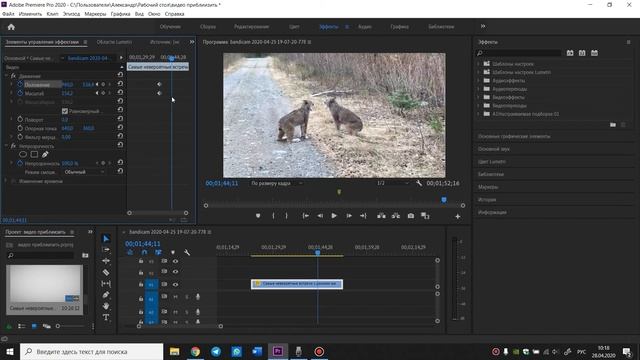Toggle Snap magnet in timeline
Image resolution: width=640 pixels, height=360 pixels.
(144, 253)
